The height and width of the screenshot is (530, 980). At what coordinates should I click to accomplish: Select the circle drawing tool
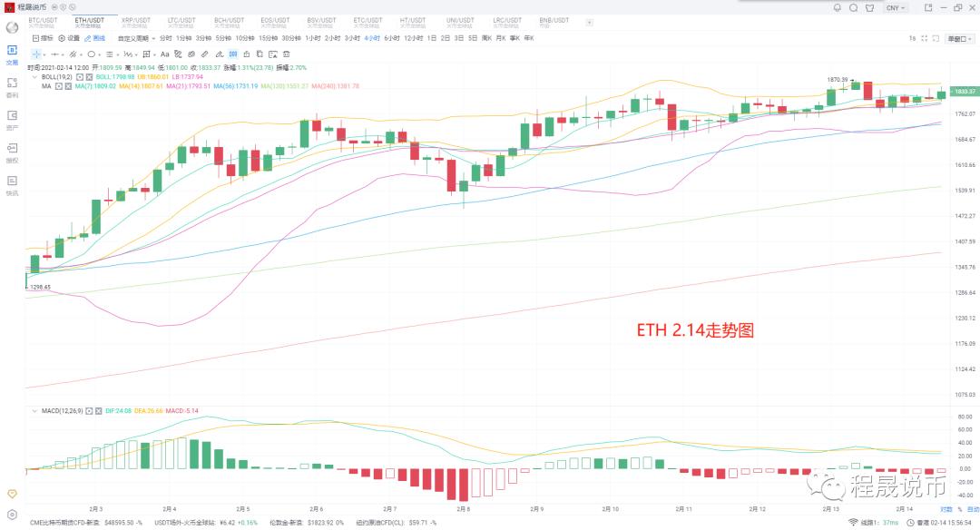pyautogui.click(x=91, y=54)
